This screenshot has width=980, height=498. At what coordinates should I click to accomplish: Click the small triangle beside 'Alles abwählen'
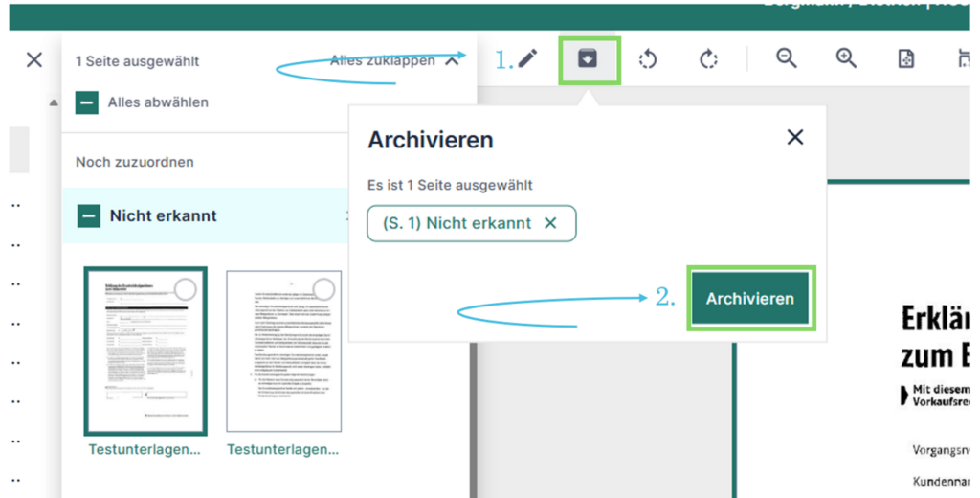click(x=54, y=102)
